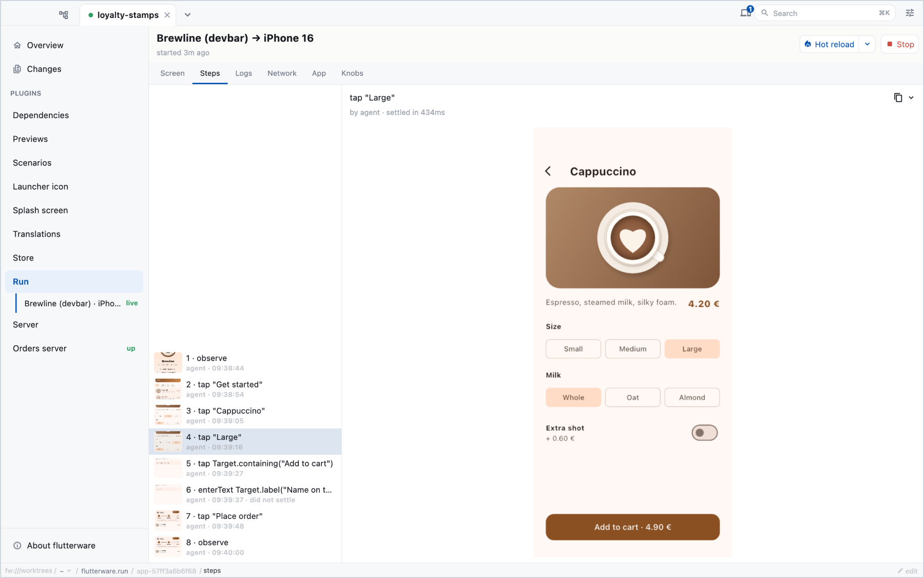Close the loyalty-stamps tab

(x=167, y=15)
